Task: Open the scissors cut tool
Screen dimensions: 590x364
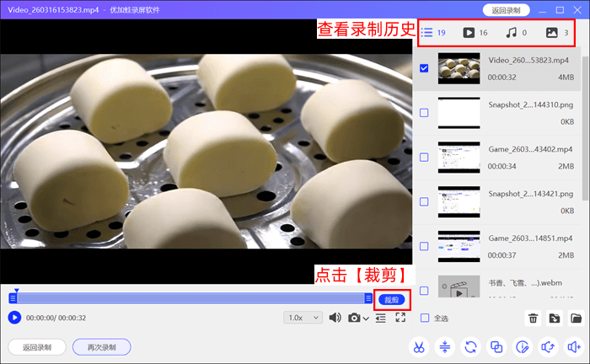Action: tap(419, 347)
